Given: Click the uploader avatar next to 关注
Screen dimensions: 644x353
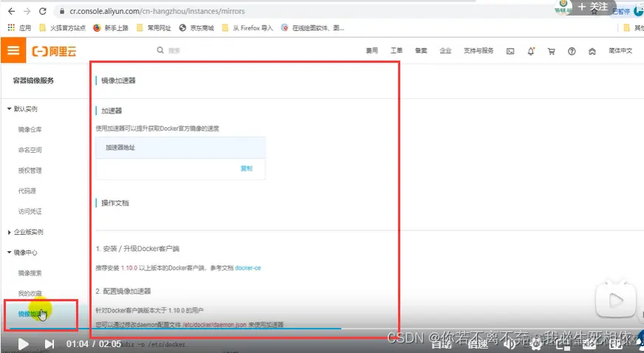Looking at the screenshot, I should click(563, 7).
